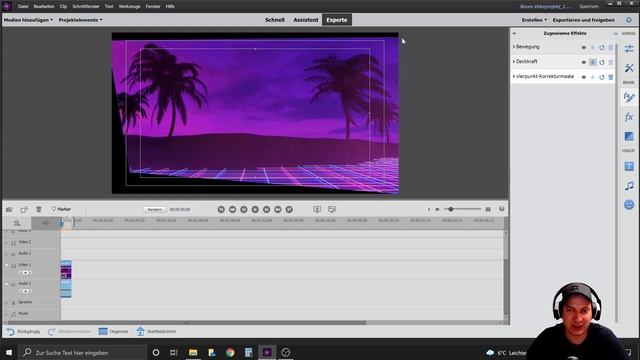Screen dimensions: 640x360
Task: Click the timeline horizontal scrollbar
Action: click(187, 322)
